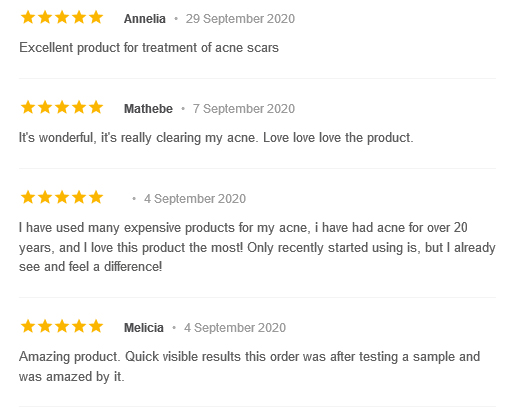Click review about acne for over 20 years
This screenshot has height=408, width=514.
point(257,247)
